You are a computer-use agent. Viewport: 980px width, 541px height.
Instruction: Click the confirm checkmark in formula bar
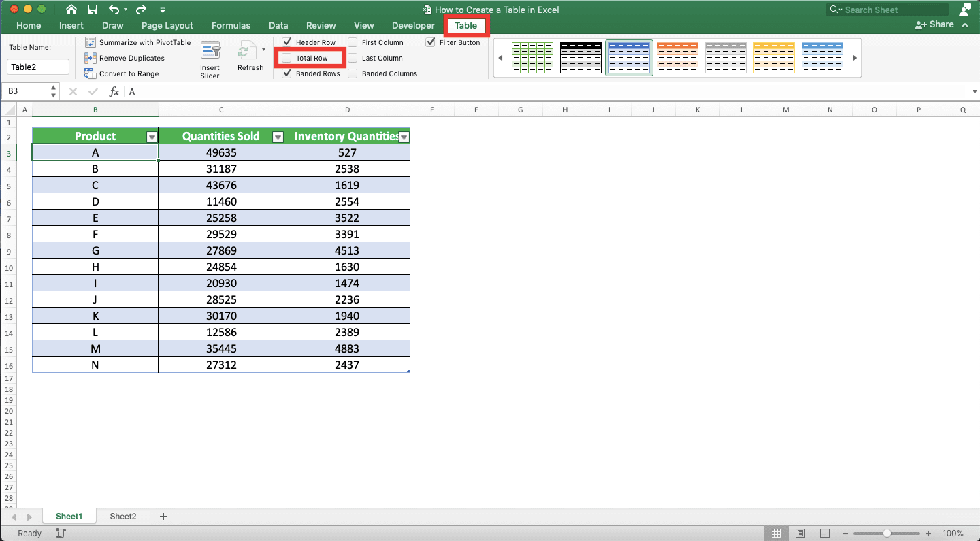point(93,91)
